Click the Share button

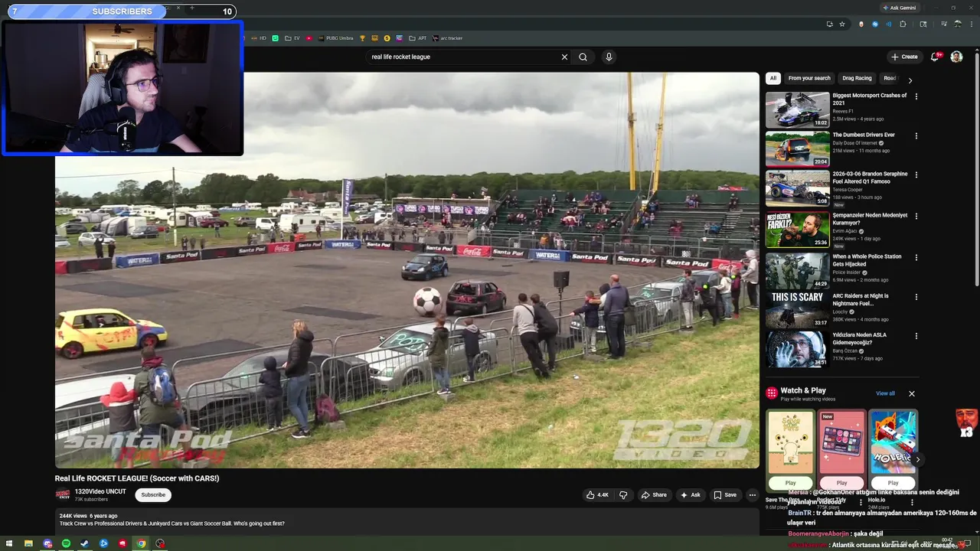[x=654, y=495]
